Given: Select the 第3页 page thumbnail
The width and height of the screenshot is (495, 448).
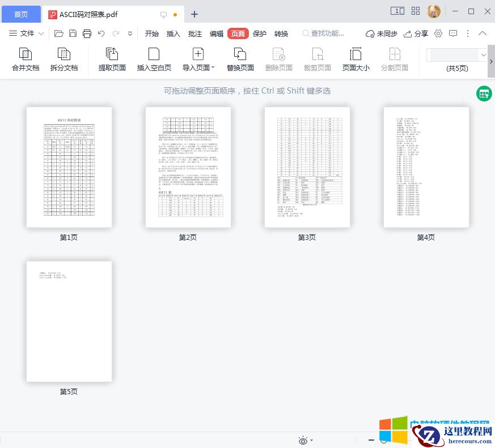Looking at the screenshot, I should click(x=307, y=167).
